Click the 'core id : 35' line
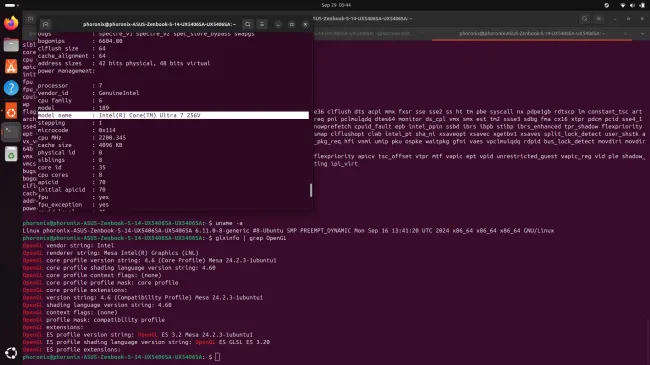 click(x=72, y=168)
